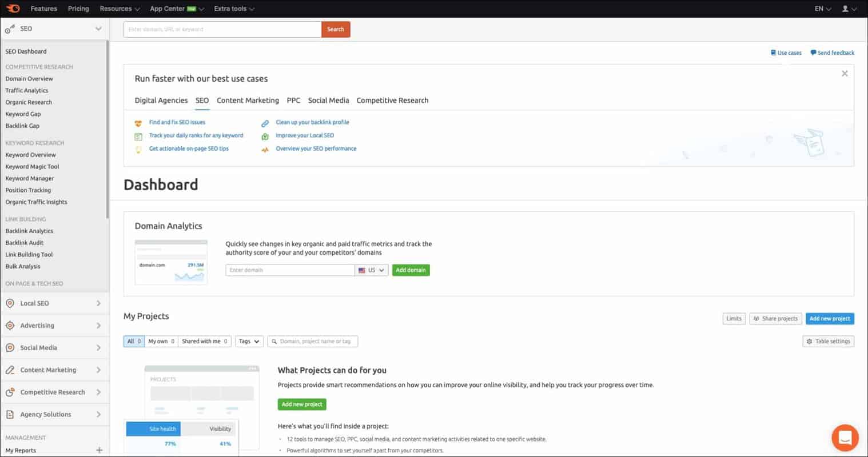The image size is (868, 457).
Task: Expand the Agency Solutions section chevron
Action: pyautogui.click(x=98, y=415)
